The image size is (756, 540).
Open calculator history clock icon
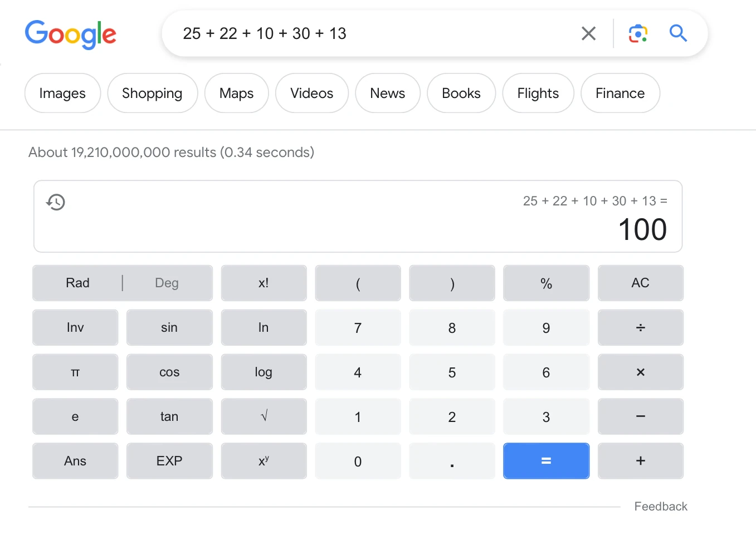[x=56, y=202]
